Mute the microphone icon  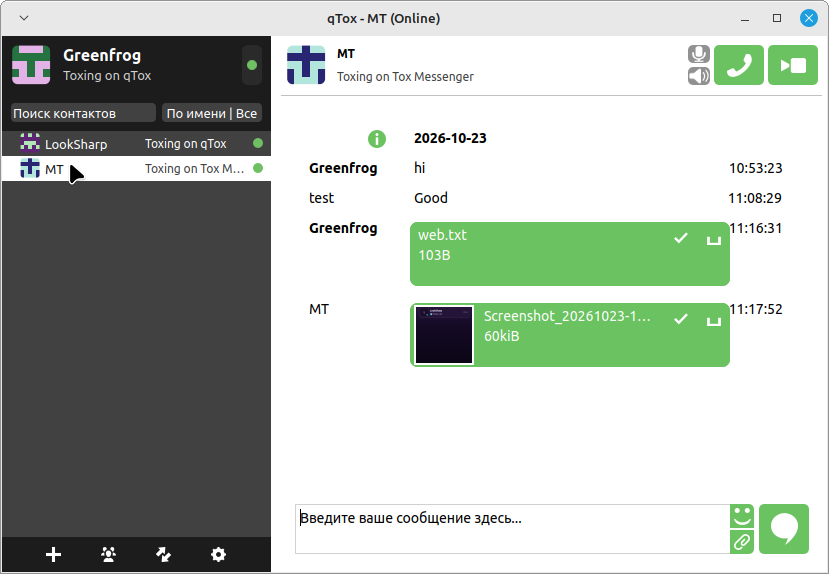pyautogui.click(x=698, y=54)
